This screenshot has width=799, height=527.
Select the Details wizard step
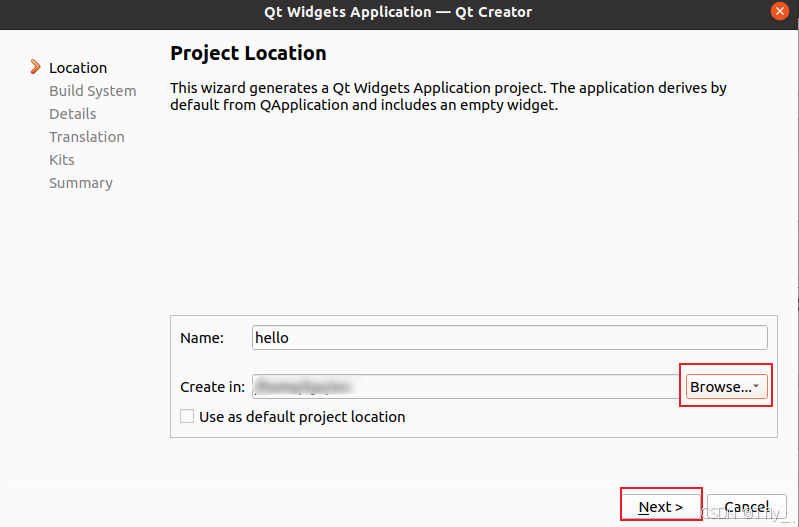point(72,114)
